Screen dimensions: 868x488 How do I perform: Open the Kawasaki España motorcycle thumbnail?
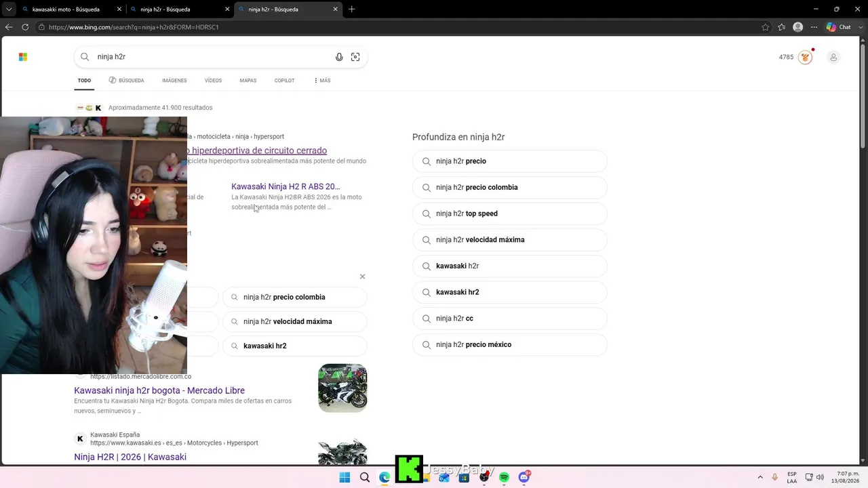342,451
